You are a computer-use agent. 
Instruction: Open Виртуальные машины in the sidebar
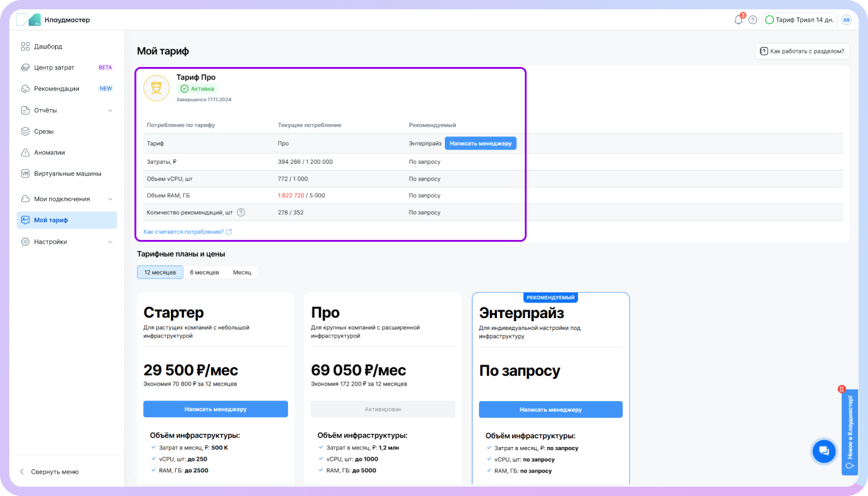click(x=68, y=174)
